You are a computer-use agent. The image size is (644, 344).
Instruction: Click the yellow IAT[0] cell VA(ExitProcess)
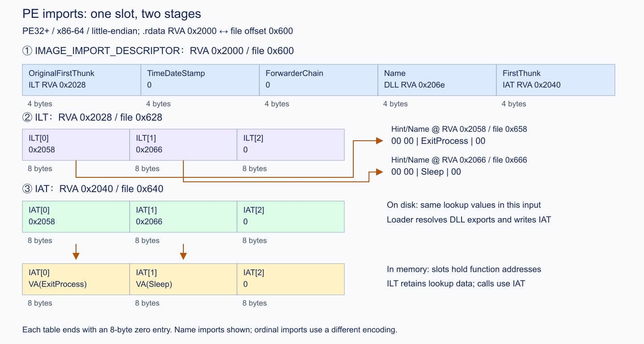(x=76, y=279)
